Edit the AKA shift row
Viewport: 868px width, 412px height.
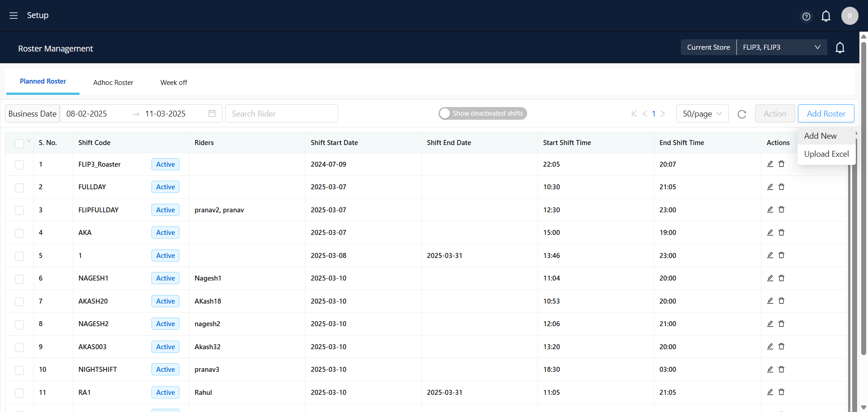[x=770, y=232]
